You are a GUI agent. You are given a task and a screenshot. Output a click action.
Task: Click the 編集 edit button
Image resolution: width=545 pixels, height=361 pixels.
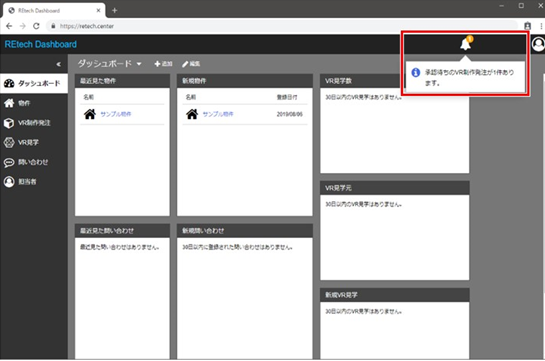(191, 64)
